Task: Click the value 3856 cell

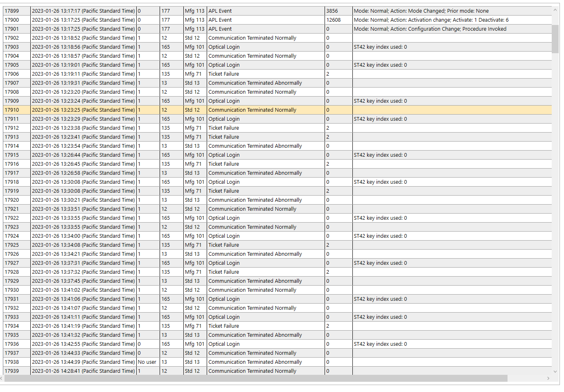Action: [x=338, y=11]
